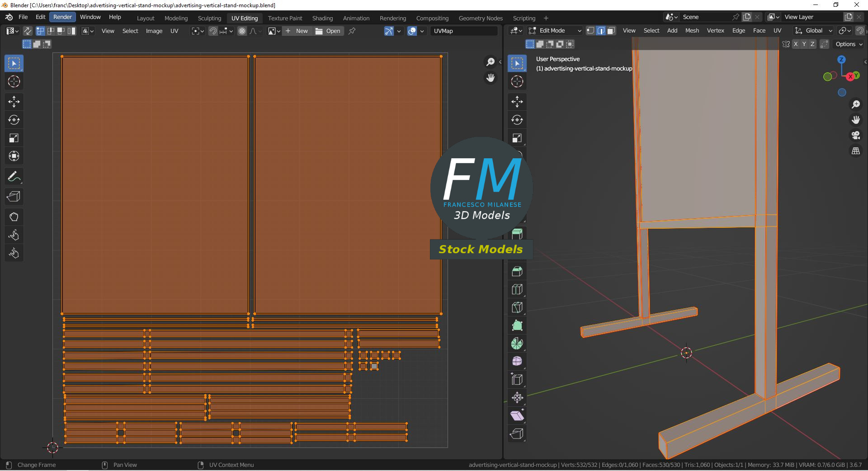The height and width of the screenshot is (471, 868).
Task: Toggle camera view in 3D viewport
Action: 856,135
